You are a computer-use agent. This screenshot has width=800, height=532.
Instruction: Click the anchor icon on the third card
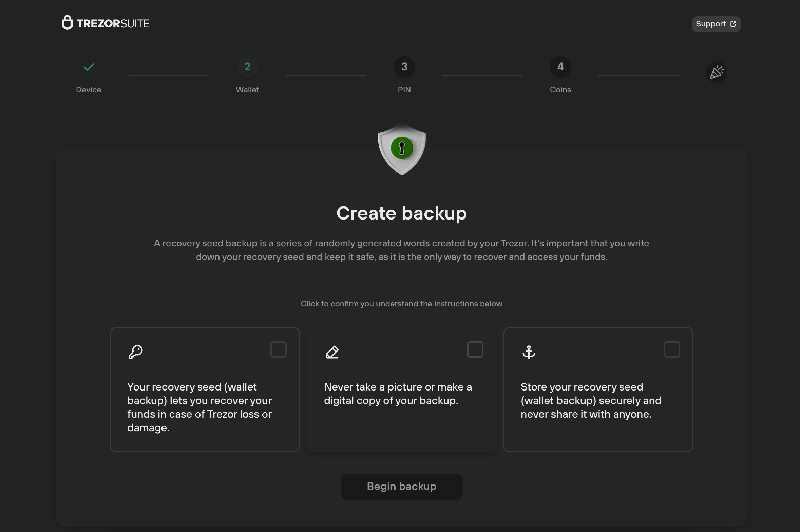click(529, 352)
